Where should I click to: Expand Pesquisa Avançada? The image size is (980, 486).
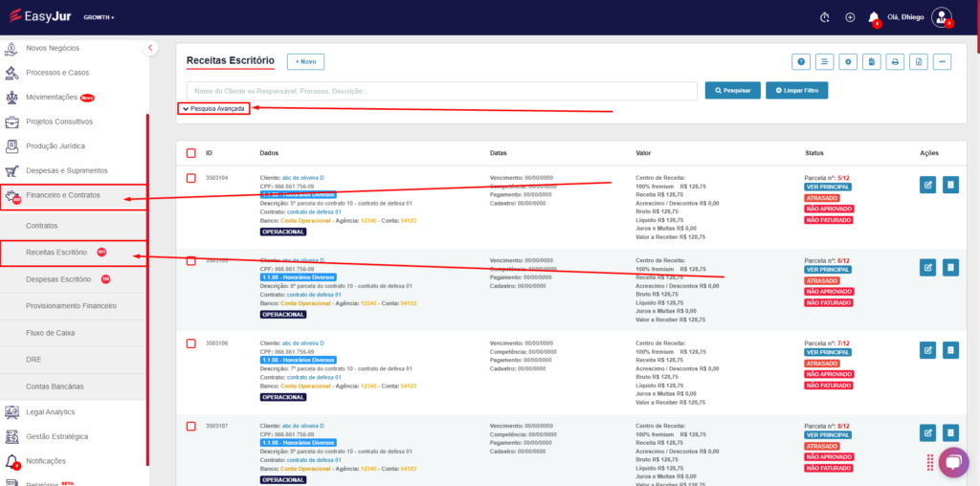click(213, 109)
